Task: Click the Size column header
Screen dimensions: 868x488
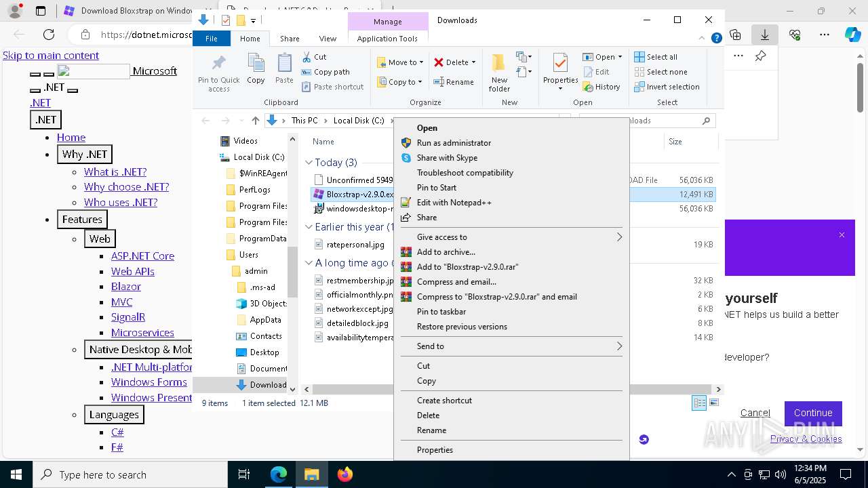Action: 692,142
